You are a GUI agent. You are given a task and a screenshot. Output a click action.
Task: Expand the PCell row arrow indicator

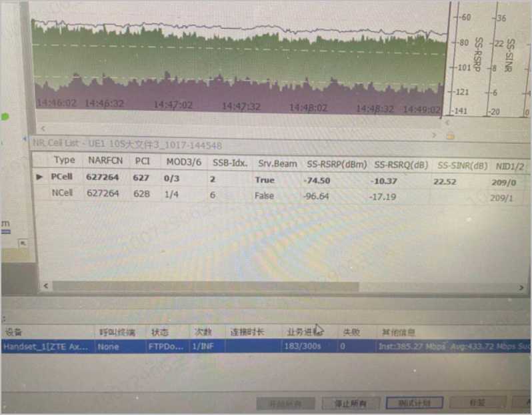click(39, 177)
